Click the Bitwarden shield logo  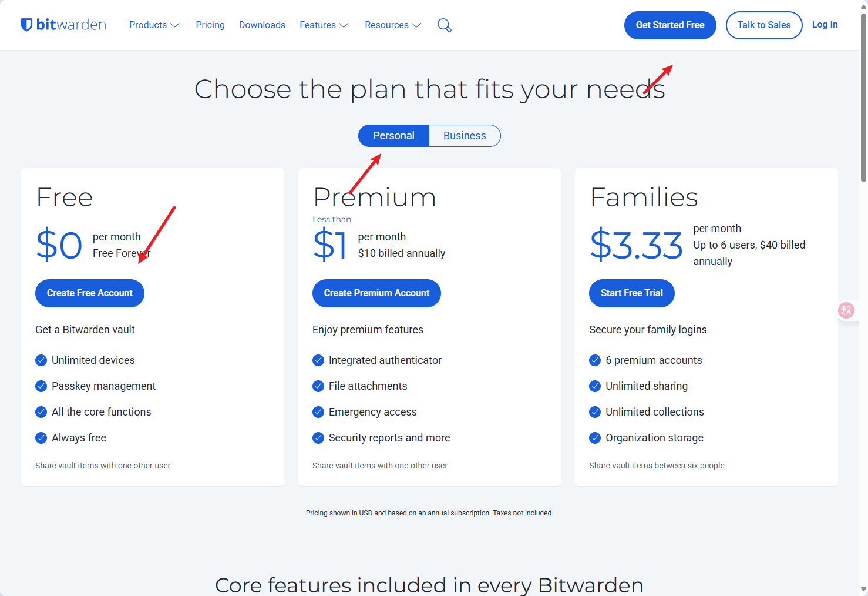click(26, 25)
